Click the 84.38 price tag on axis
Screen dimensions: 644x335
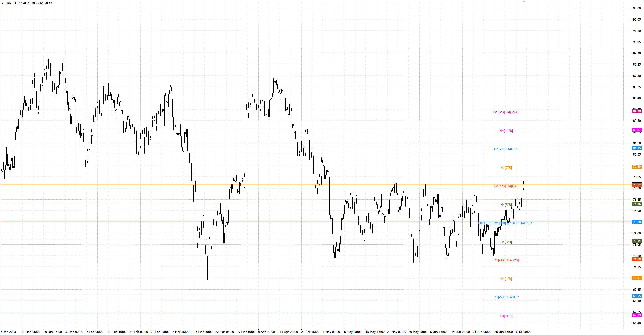(637, 111)
